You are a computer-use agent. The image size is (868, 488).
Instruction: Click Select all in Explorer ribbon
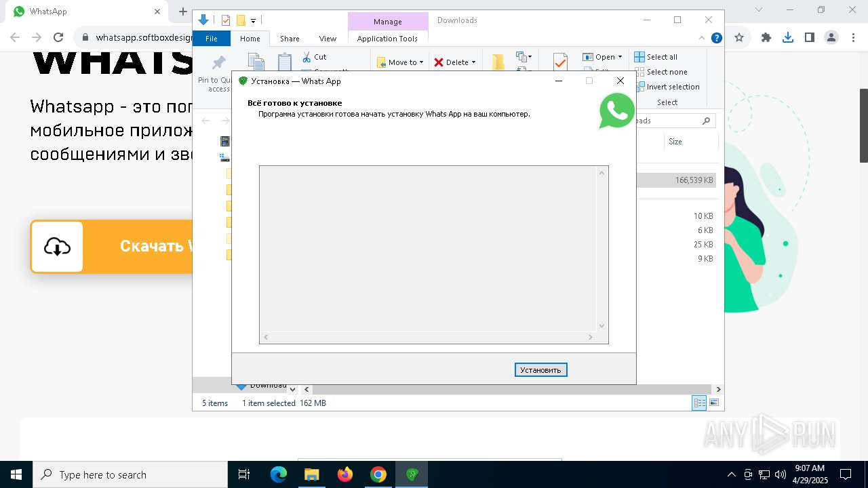tap(656, 57)
